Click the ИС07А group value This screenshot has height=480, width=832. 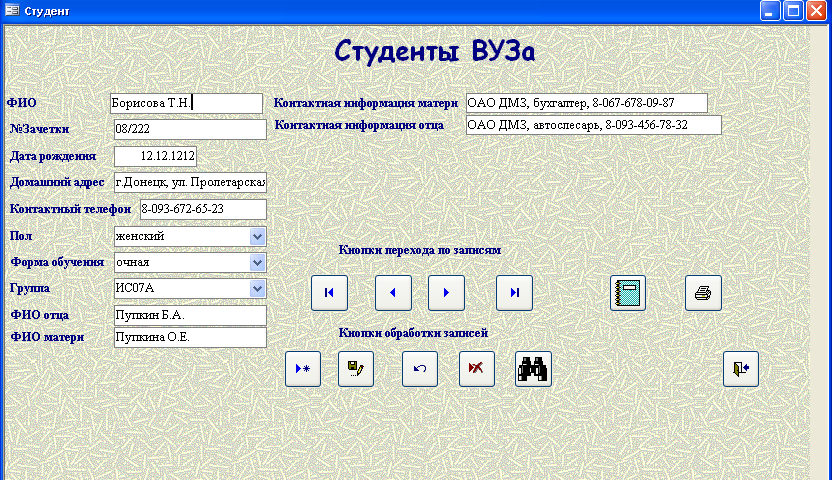click(x=135, y=288)
